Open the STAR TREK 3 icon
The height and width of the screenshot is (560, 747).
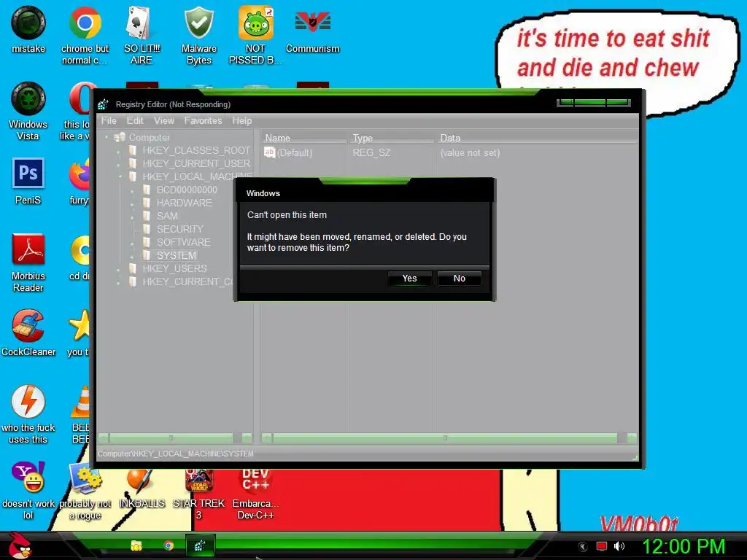point(198,494)
